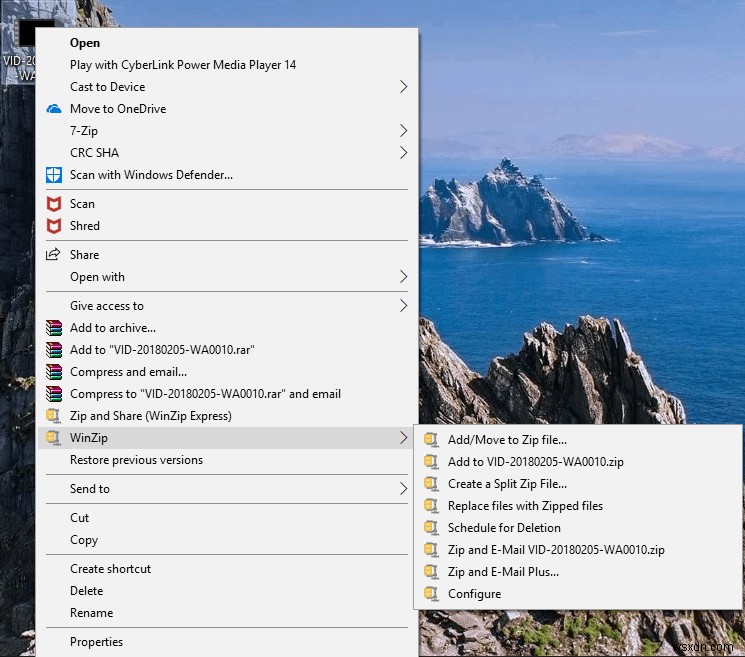Open the CRC SHA menu entry
The width and height of the screenshot is (745, 657).
click(x=227, y=152)
